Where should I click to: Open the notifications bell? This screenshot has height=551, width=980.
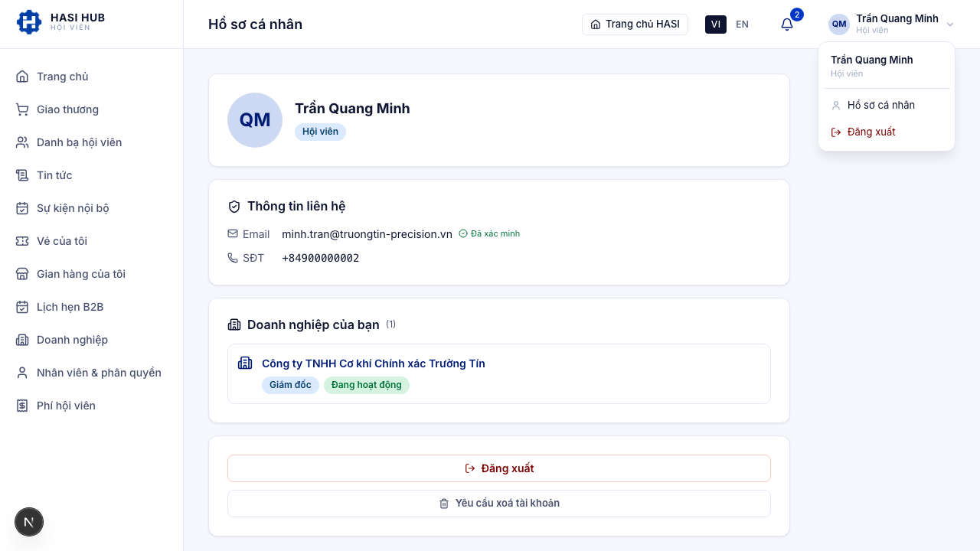(787, 24)
